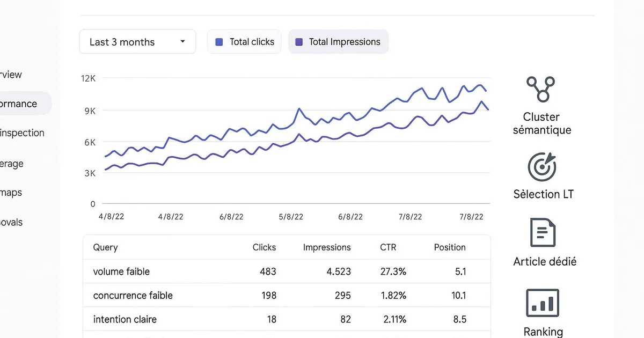This screenshot has height=338, width=644.
Task: Click the 3K y-axis label
Action: (89, 173)
